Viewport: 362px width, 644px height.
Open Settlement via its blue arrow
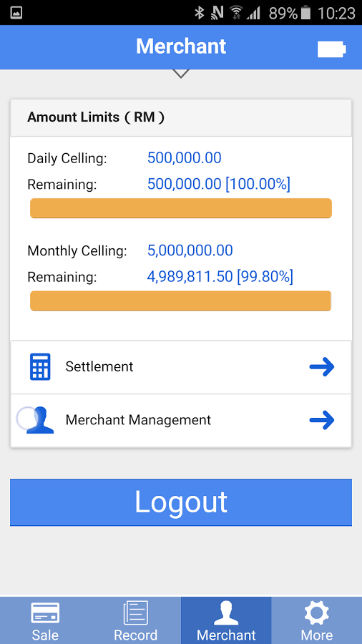[322, 367]
